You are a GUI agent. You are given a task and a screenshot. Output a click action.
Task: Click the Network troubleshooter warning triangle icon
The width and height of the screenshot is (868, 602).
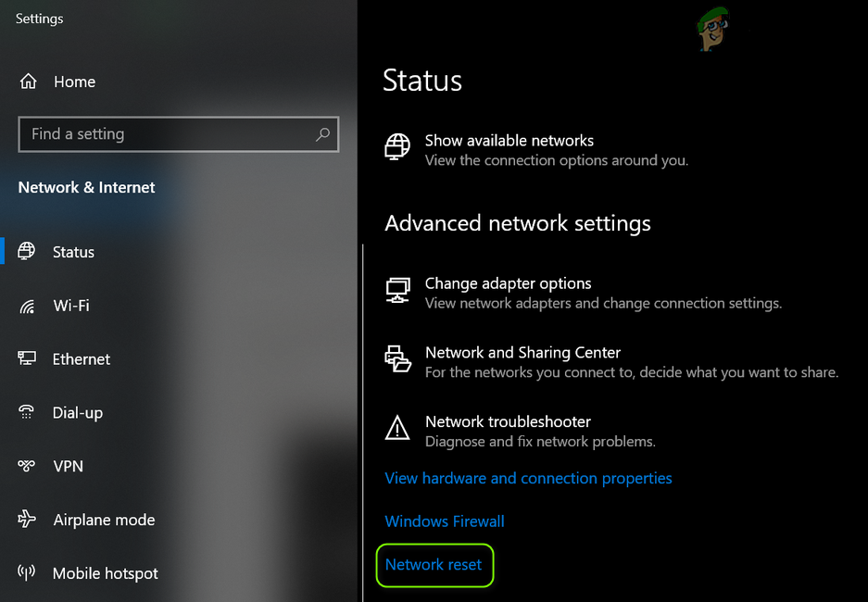(x=397, y=428)
